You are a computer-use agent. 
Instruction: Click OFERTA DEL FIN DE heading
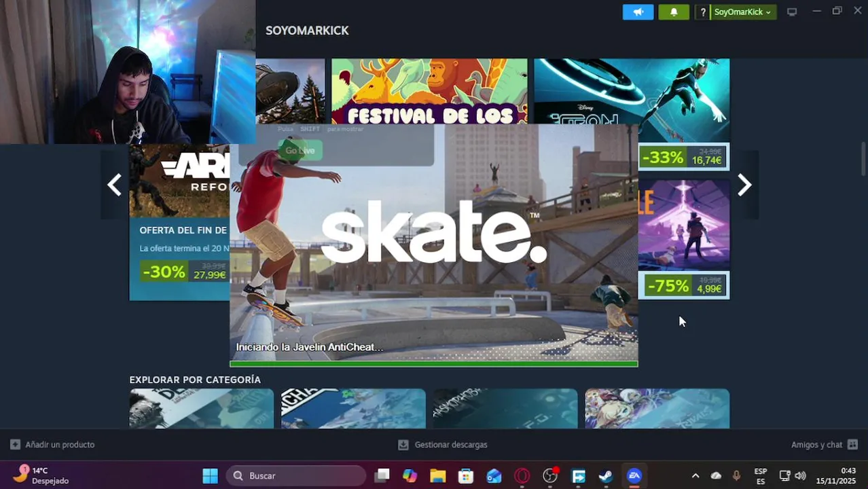(x=183, y=230)
